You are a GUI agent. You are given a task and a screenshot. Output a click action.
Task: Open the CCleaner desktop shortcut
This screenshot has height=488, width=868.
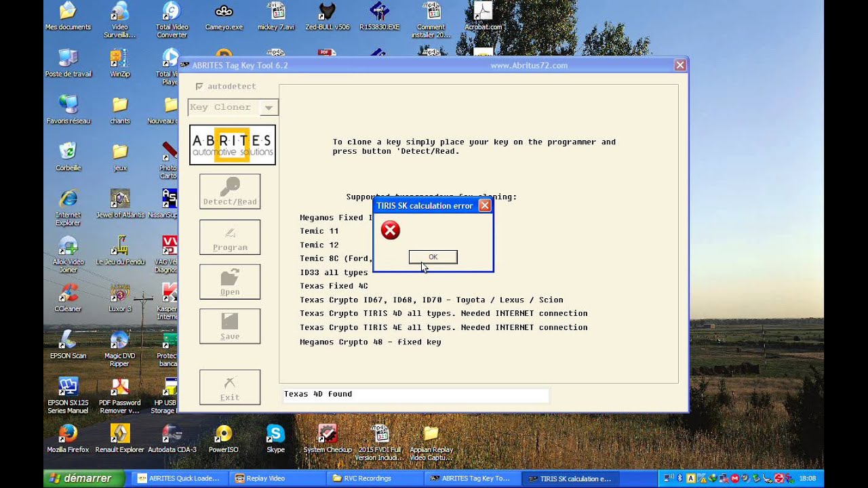pos(68,297)
